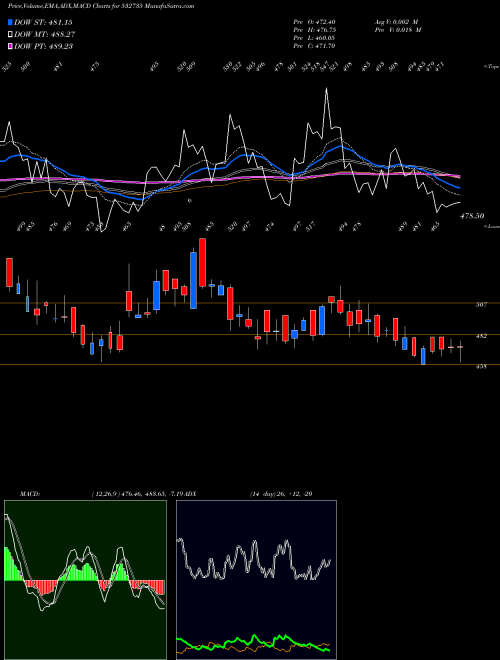
Task: Click the MACD (12,26,9) parameter values
Action: click(x=138, y=494)
